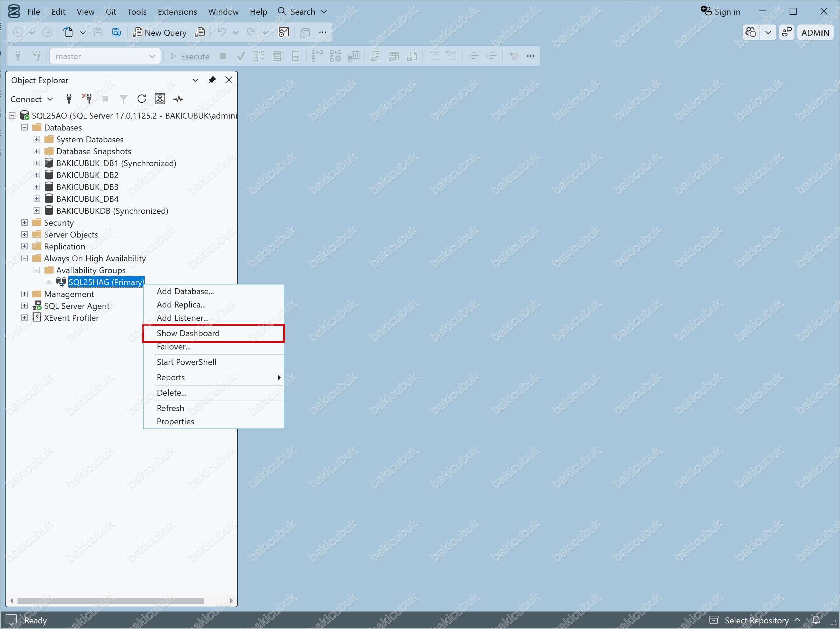Choose Refresh from context menu
Viewport: 840px width, 629px height.
point(213,408)
